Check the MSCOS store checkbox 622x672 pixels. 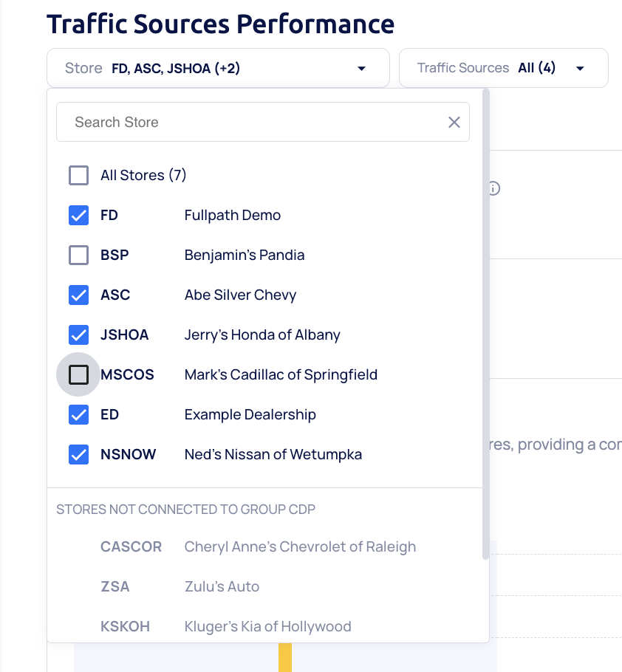pyautogui.click(x=78, y=375)
